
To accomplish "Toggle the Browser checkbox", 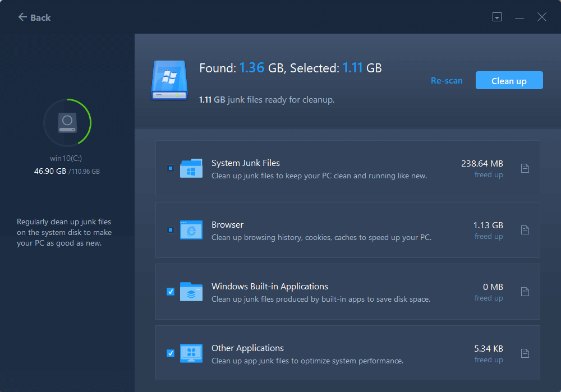I will pos(171,230).
